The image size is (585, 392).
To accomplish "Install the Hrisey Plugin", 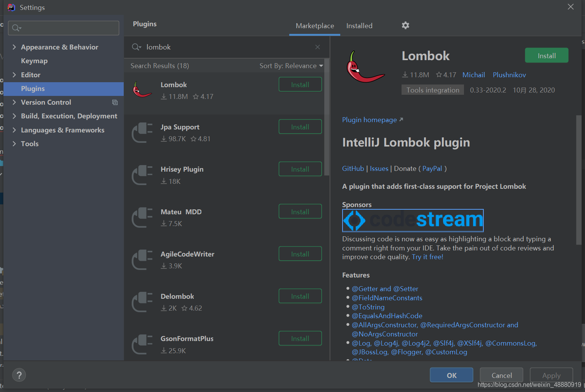I will point(300,169).
